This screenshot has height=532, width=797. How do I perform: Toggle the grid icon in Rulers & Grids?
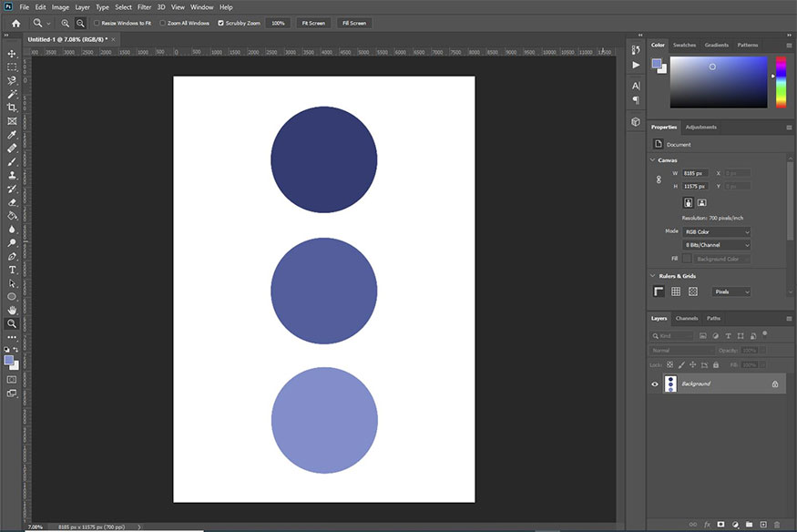(x=676, y=292)
